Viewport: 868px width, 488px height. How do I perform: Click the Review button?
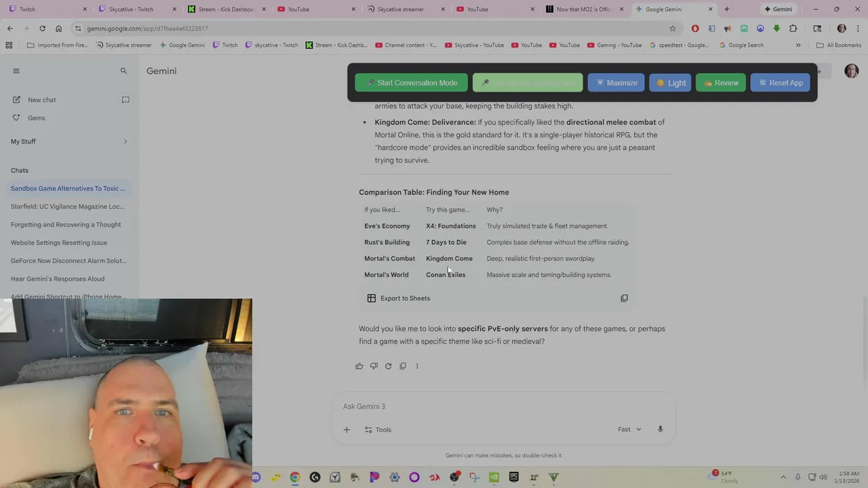721,83
